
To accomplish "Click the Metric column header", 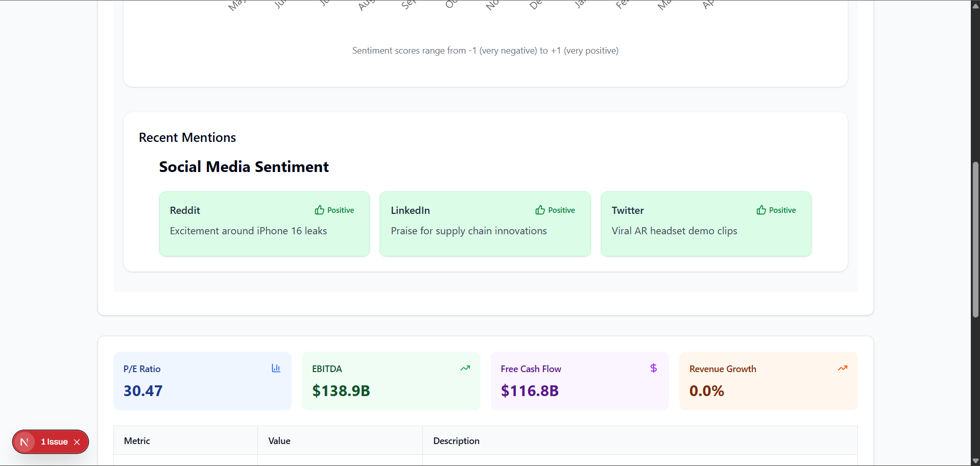I will click(x=137, y=441).
